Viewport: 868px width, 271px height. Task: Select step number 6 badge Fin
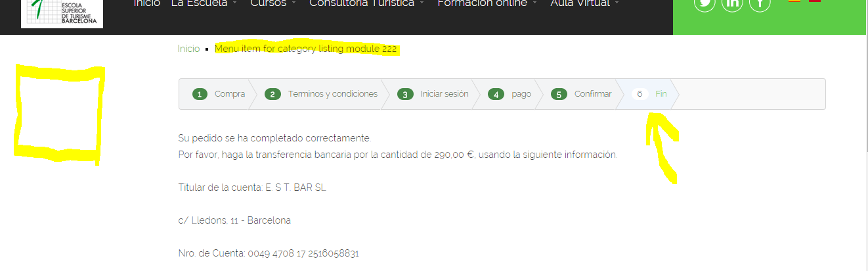(x=640, y=94)
